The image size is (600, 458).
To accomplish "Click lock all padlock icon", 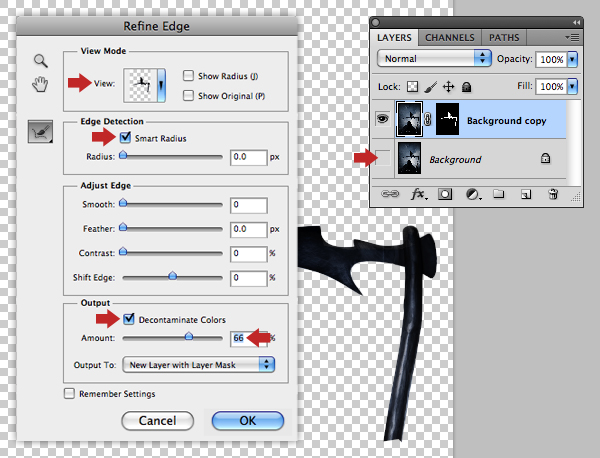I will click(x=466, y=87).
